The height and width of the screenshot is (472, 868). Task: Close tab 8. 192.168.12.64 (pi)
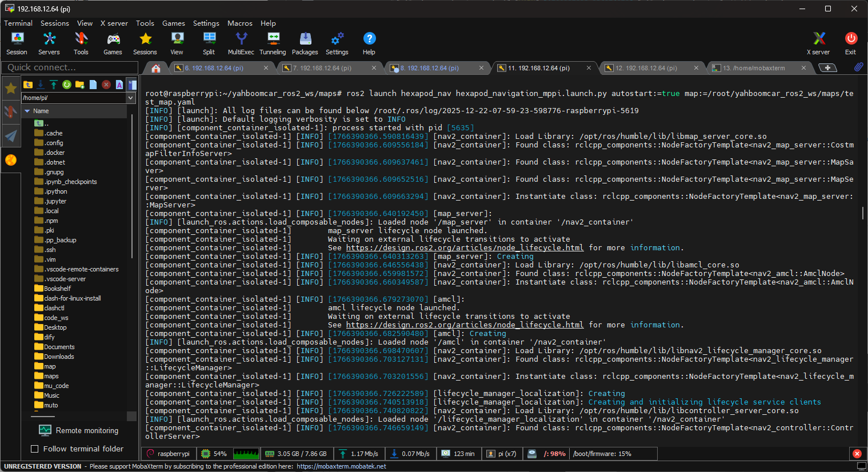click(x=481, y=68)
